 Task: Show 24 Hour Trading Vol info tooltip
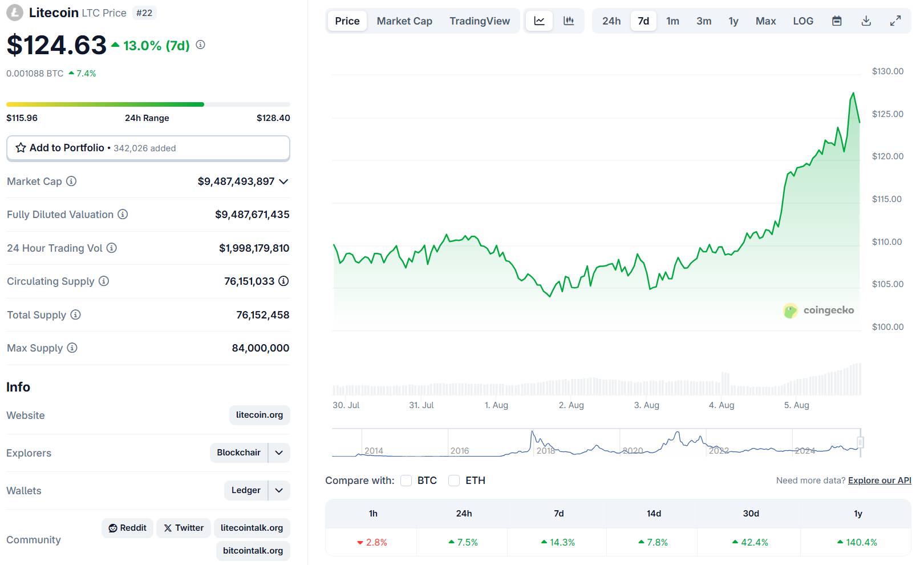click(112, 248)
